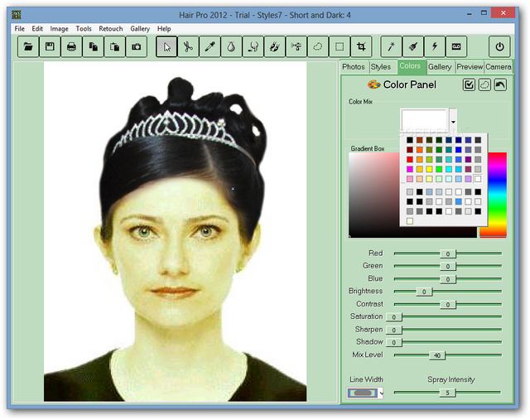Click the undo arrow in Color Panel
530x420 pixels.
click(x=499, y=84)
